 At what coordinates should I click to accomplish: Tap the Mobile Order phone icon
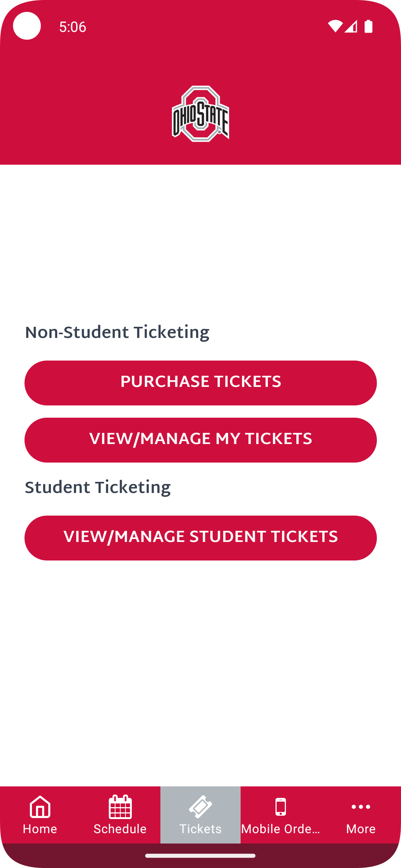tap(281, 806)
